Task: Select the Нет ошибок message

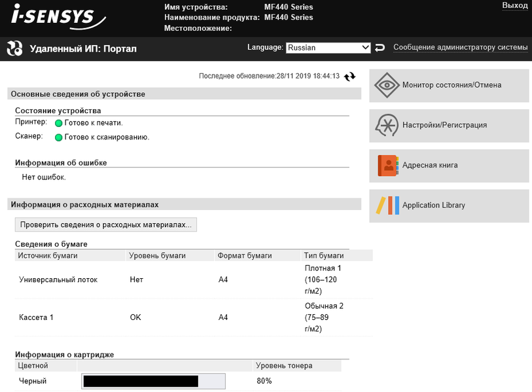Action: pyautogui.click(x=44, y=177)
